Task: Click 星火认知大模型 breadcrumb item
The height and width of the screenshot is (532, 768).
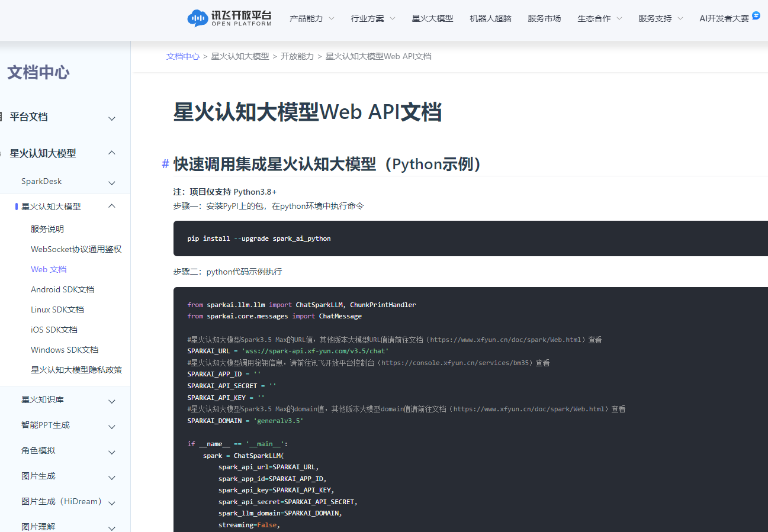Action: point(240,56)
